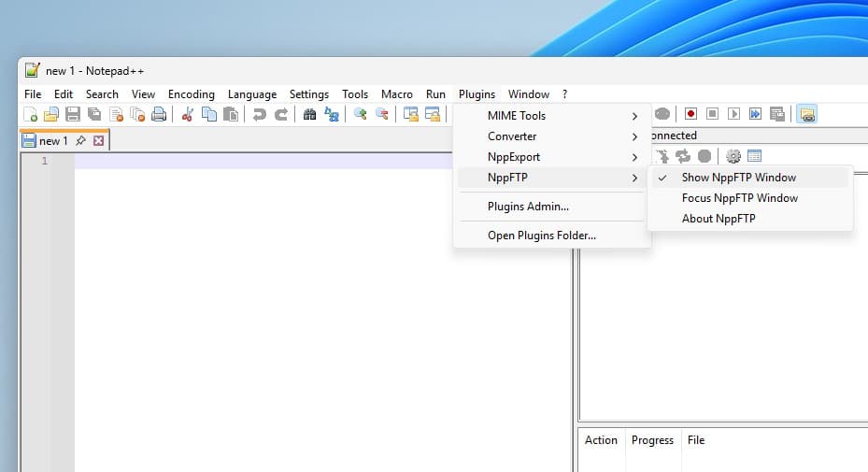Open Plugins Admin...
The width and height of the screenshot is (868, 472).
[x=551, y=206]
